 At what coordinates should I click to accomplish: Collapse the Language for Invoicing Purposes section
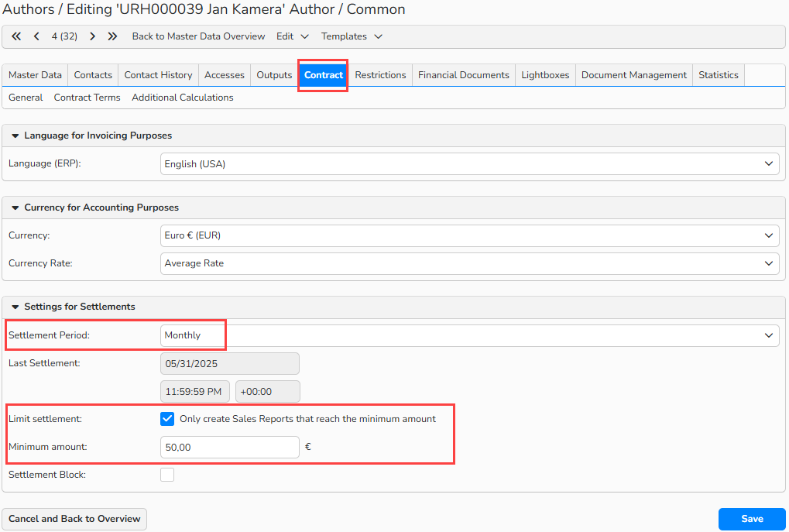pos(15,136)
